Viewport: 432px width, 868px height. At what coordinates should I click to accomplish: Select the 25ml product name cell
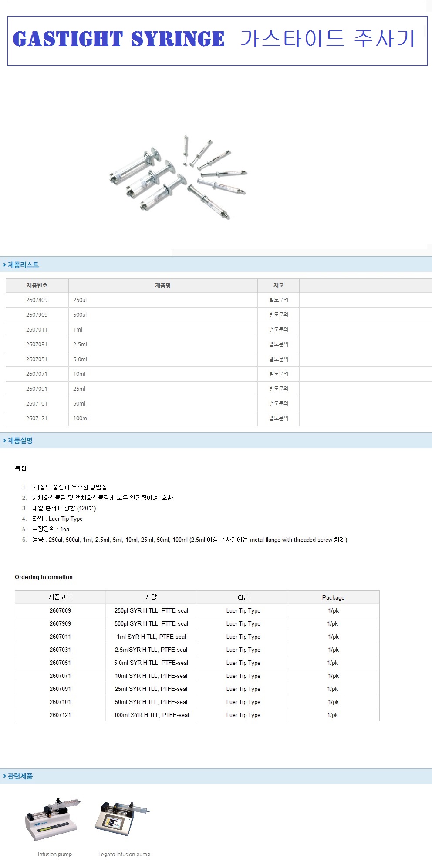pos(163,389)
